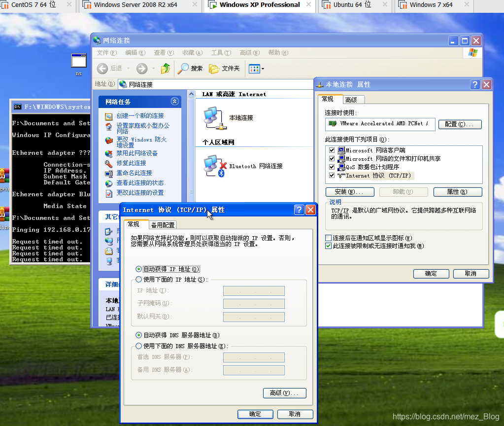Open the 编辑 menu
Screen dimensions: 504x426
click(135, 52)
